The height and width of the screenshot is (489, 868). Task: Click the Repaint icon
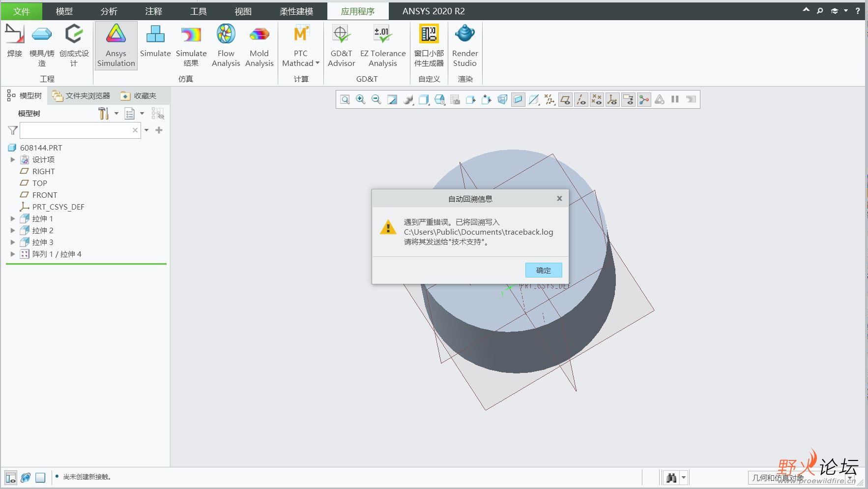click(x=392, y=100)
